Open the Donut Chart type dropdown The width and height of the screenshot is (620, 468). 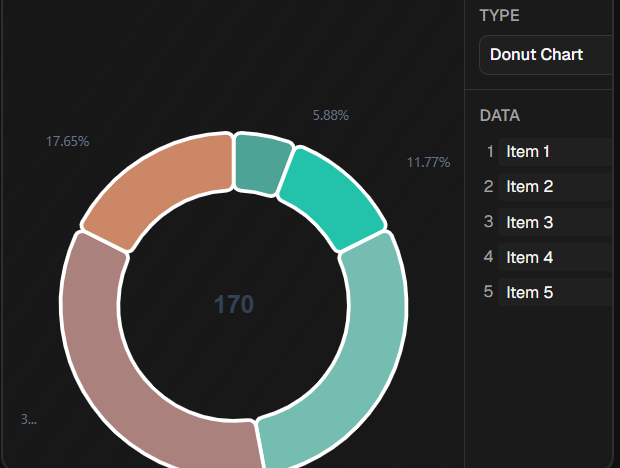(547, 55)
